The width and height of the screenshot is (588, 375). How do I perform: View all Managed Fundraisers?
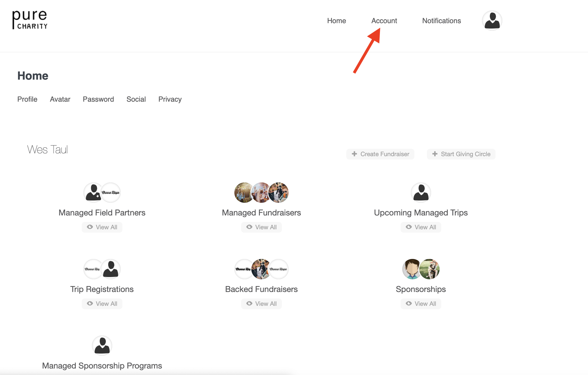pos(261,227)
